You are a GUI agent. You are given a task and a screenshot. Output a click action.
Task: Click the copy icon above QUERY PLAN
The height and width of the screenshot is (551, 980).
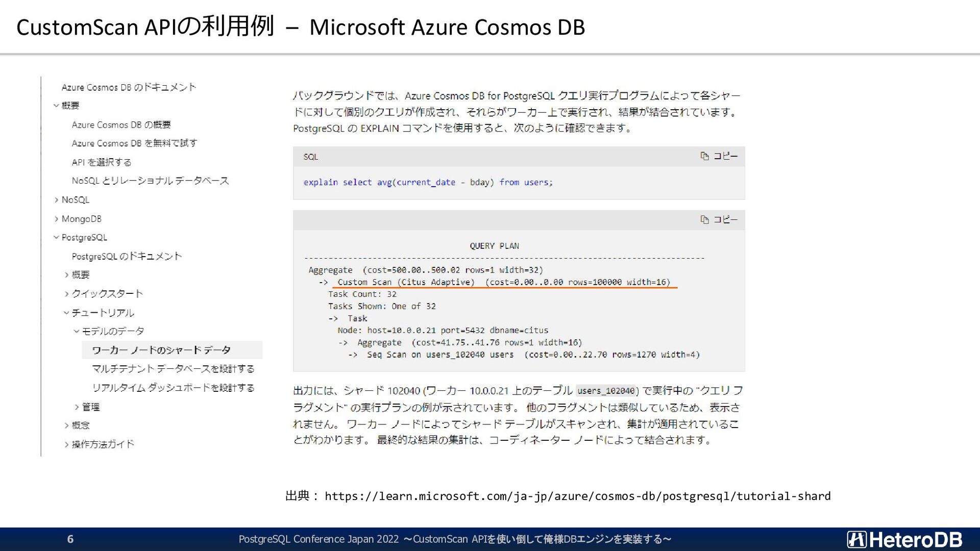point(704,219)
